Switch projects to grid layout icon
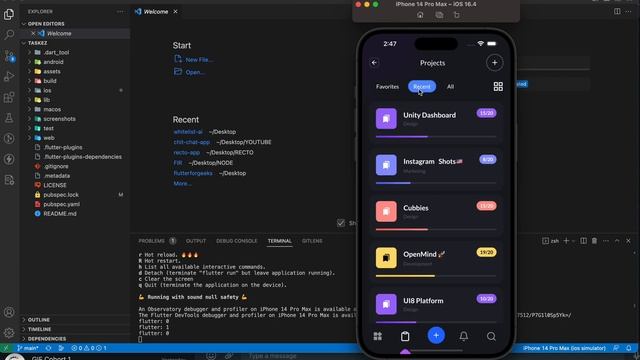This screenshot has width=640, height=360. (498, 87)
